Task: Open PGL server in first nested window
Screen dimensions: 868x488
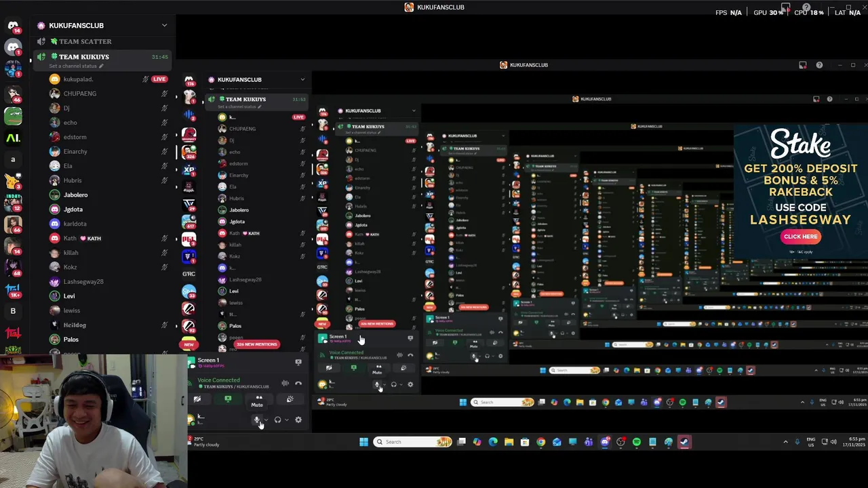Action: point(189,239)
